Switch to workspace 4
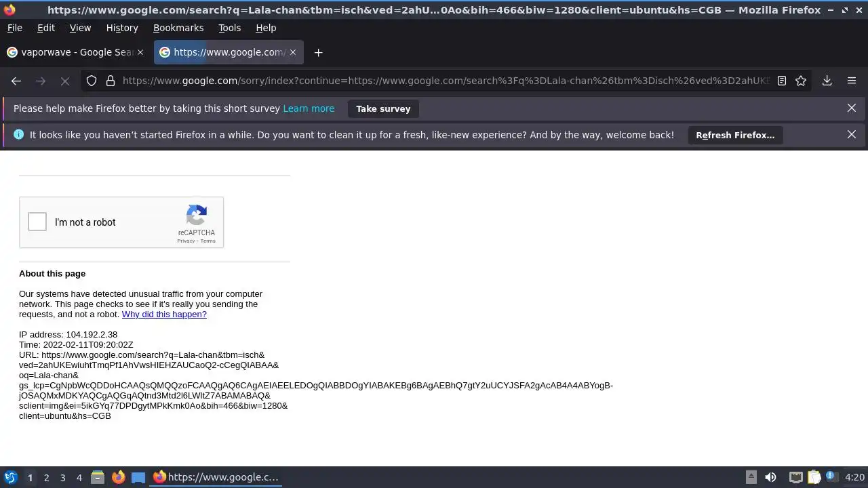Image resolution: width=868 pixels, height=488 pixels. coord(79,477)
